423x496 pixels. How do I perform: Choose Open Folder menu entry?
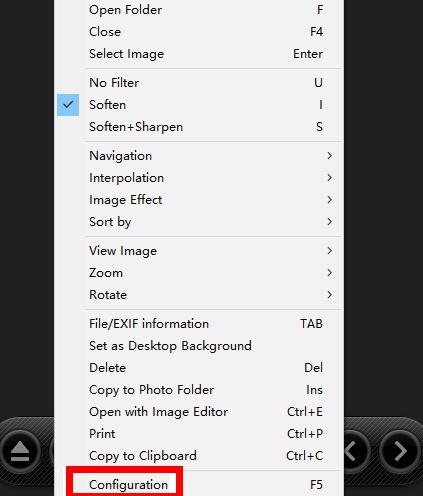(x=200, y=10)
